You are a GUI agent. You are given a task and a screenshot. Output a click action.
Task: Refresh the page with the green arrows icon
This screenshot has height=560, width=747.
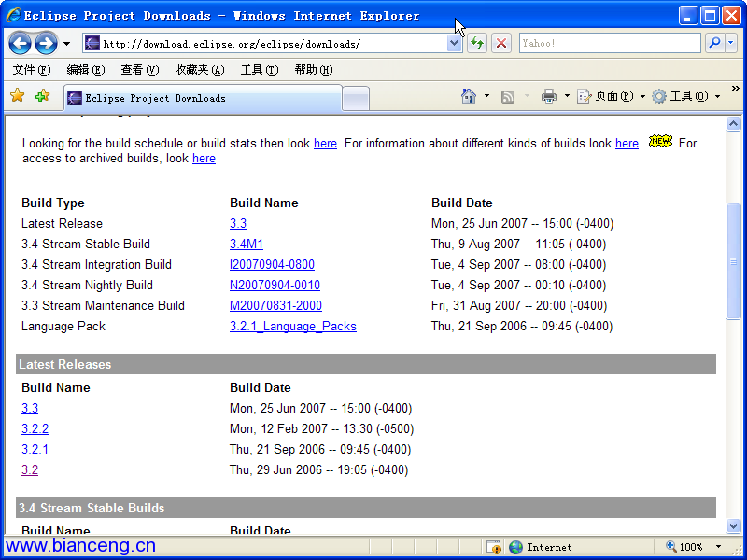tap(477, 44)
